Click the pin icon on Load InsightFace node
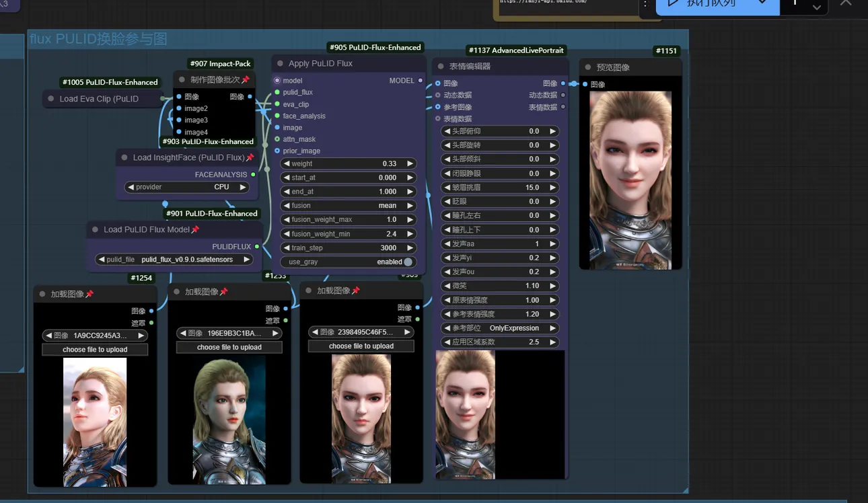The height and width of the screenshot is (503, 868). [250, 157]
